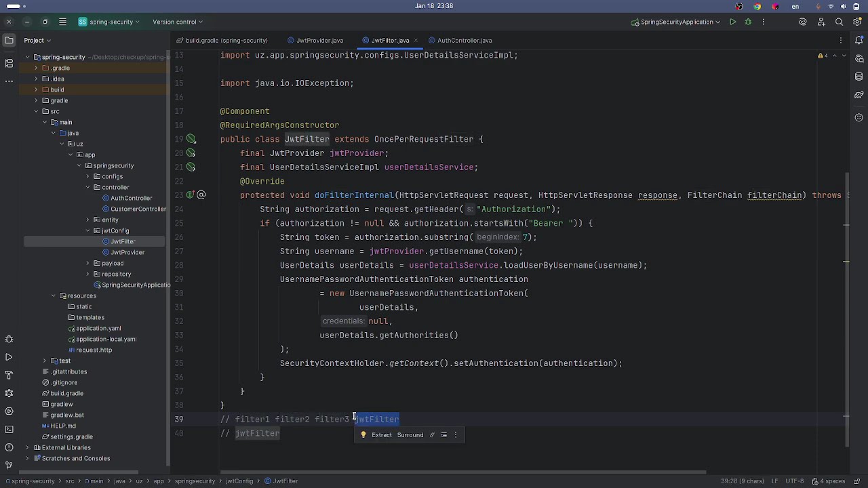
Task: Expand the .gradle folder
Action: 37,68
